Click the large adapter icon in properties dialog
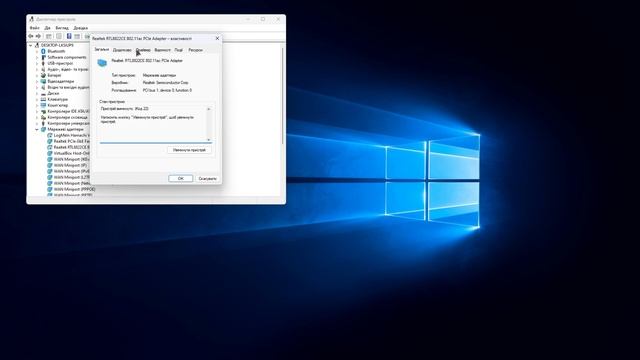640x360 pixels. (102, 63)
